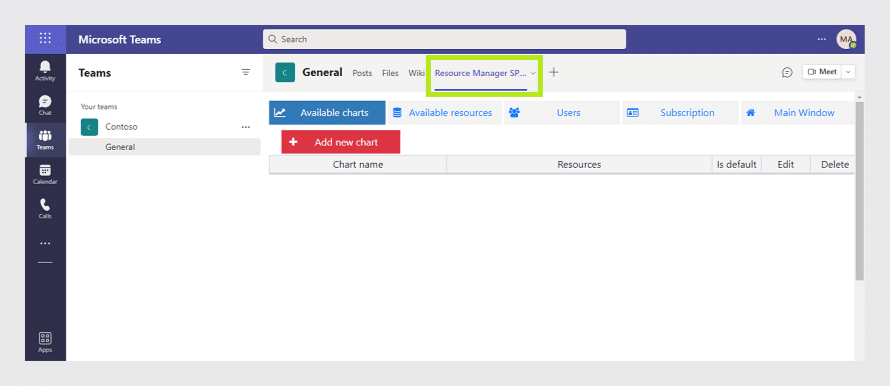Select Teams icon in left rail
Viewport: 890px width, 386px height.
click(45, 140)
